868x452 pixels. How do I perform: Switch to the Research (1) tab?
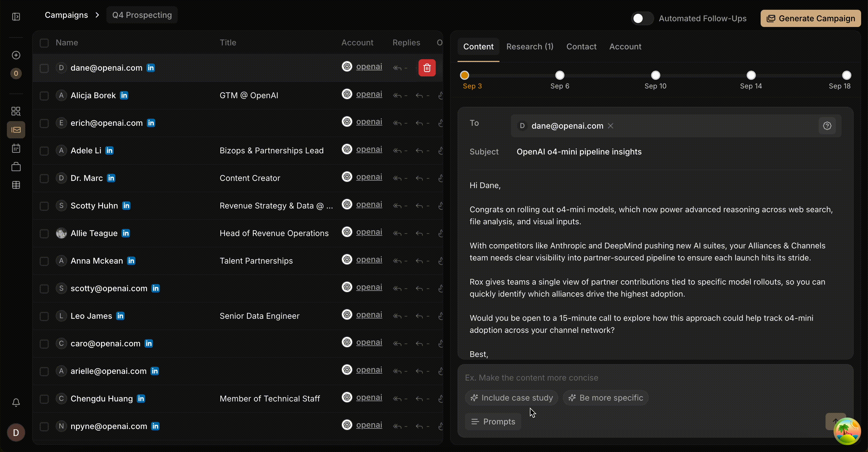(530, 47)
